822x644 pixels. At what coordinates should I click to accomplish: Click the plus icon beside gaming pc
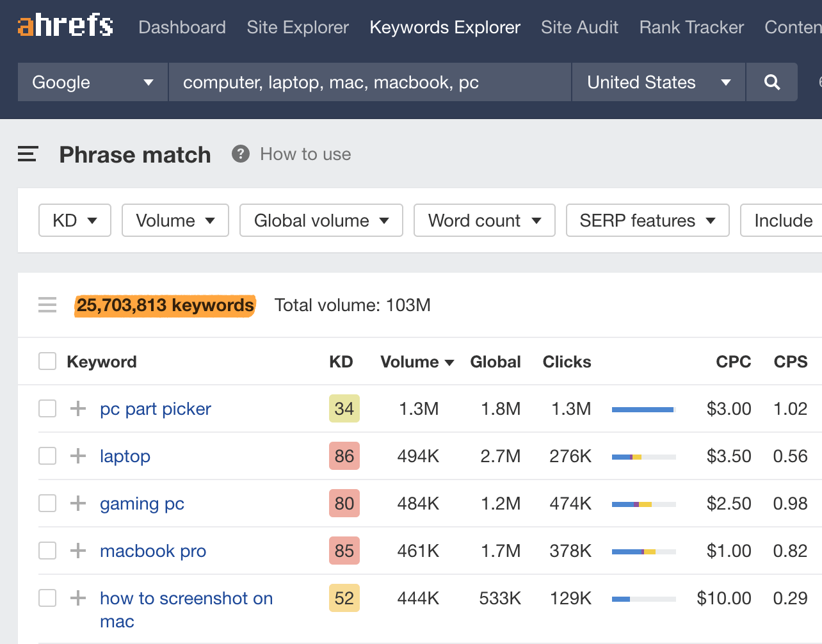coord(77,503)
